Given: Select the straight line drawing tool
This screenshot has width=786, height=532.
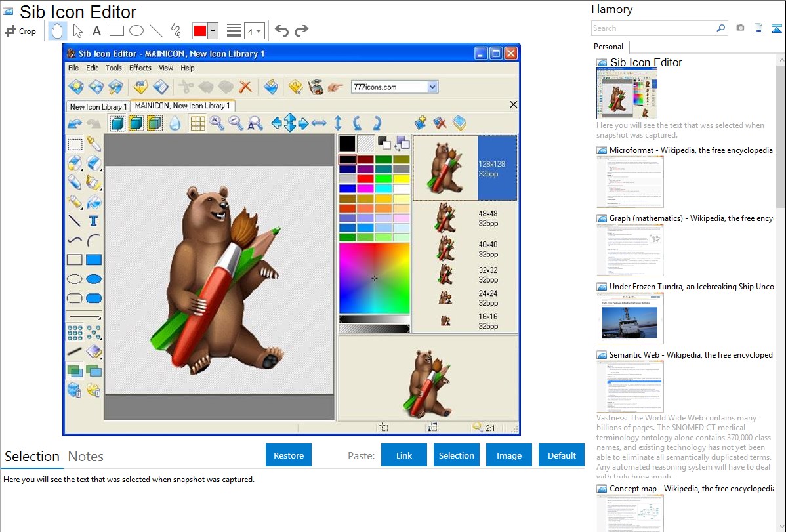Looking at the screenshot, I should point(156,31).
